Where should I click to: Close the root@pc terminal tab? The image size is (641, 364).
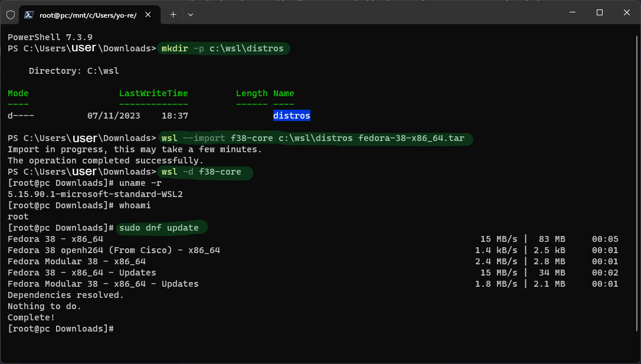click(x=149, y=14)
